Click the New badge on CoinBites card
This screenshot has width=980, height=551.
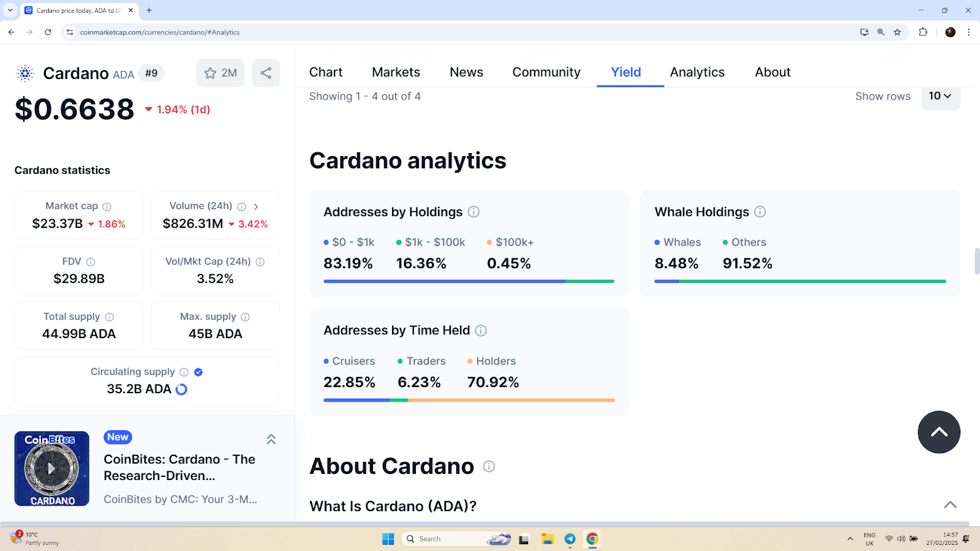click(x=118, y=437)
